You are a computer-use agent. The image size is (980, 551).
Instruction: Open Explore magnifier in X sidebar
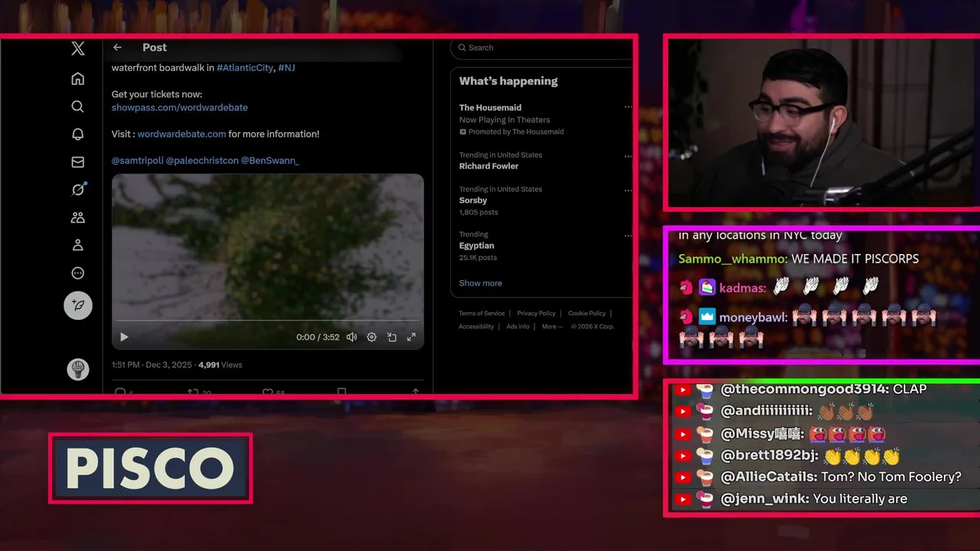point(77,106)
